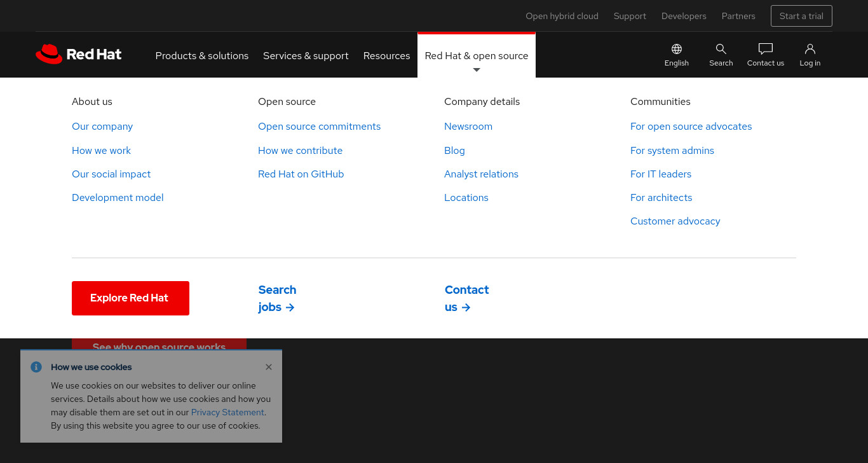
Task: Open the How we work link
Action: click(101, 151)
